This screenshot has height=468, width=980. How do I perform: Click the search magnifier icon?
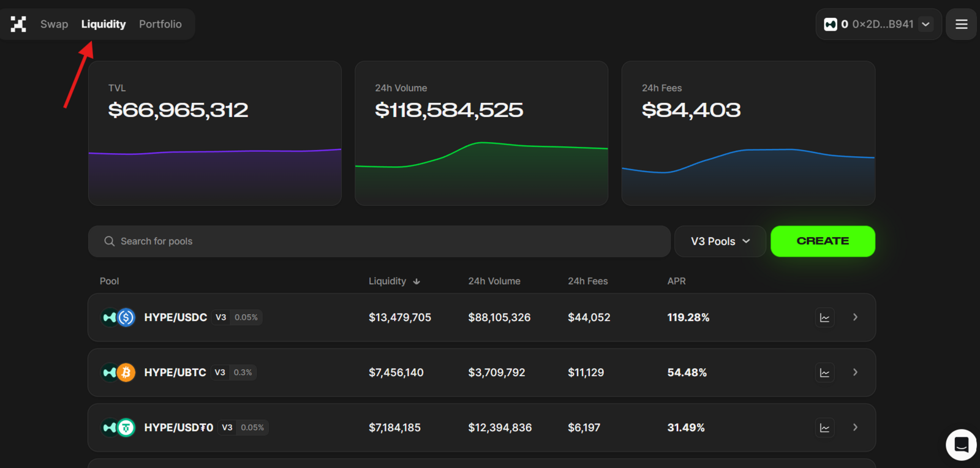110,241
